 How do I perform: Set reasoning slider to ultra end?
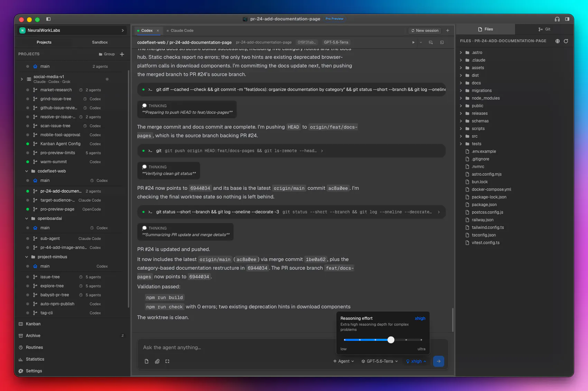(421, 340)
